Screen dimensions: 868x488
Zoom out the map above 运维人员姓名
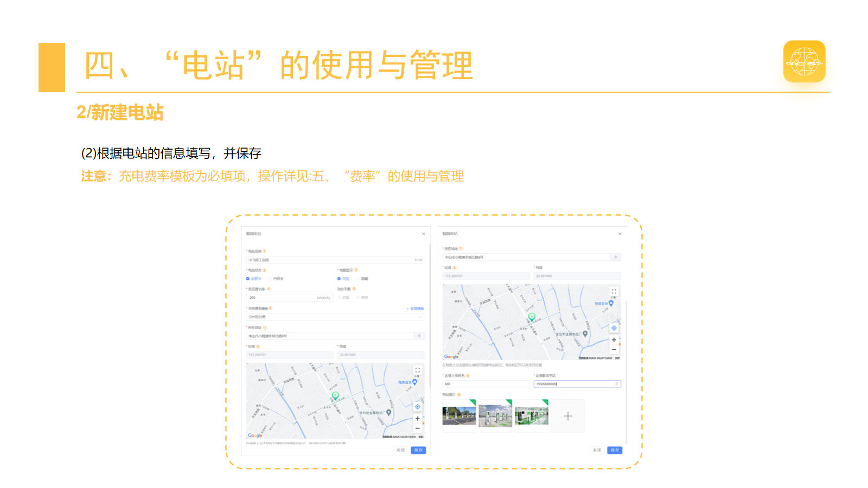pyautogui.click(x=614, y=350)
